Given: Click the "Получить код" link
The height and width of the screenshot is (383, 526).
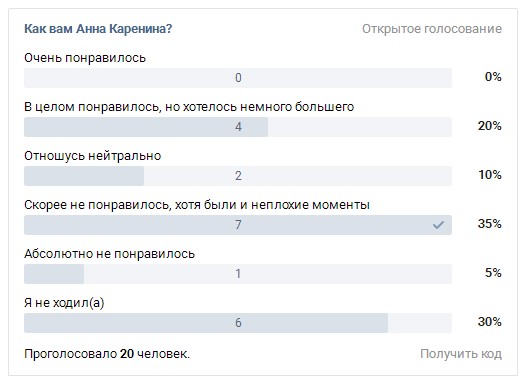Looking at the screenshot, I should click(461, 354).
